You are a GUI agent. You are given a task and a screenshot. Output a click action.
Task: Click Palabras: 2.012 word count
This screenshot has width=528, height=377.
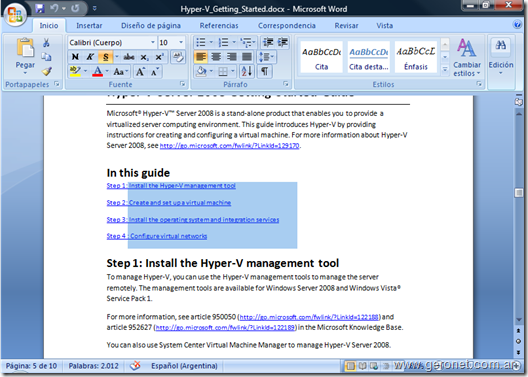(93, 366)
